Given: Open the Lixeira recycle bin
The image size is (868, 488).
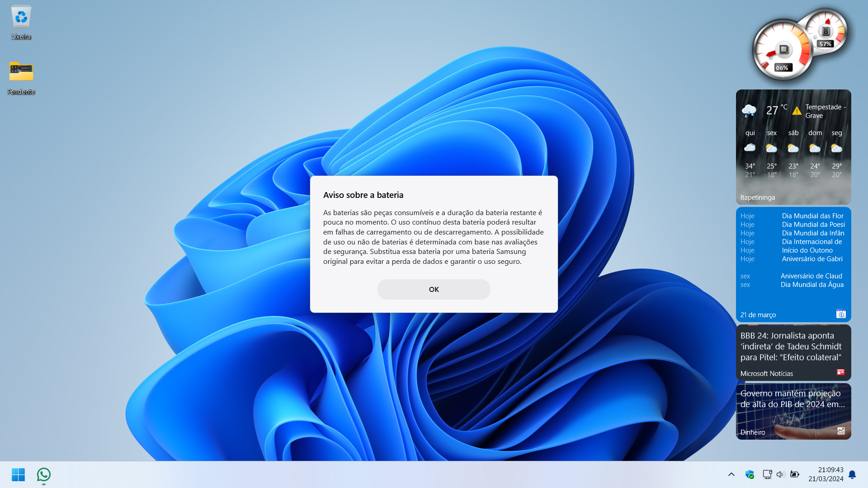Looking at the screenshot, I should pos(21,18).
